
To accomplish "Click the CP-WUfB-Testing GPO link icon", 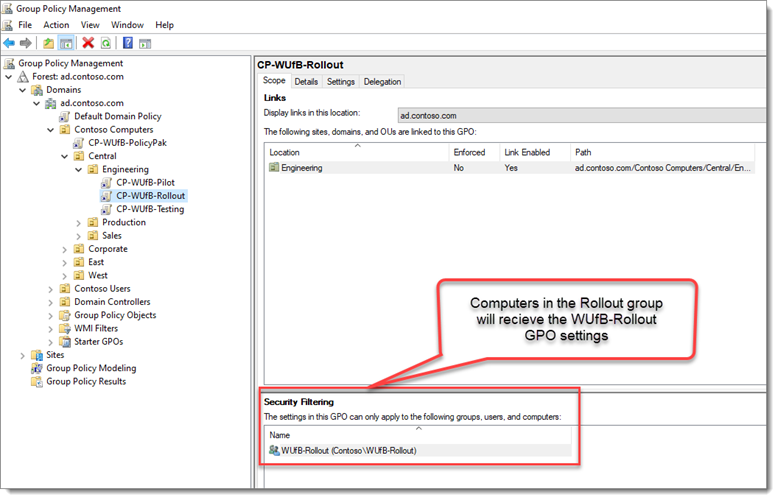I will point(106,209).
